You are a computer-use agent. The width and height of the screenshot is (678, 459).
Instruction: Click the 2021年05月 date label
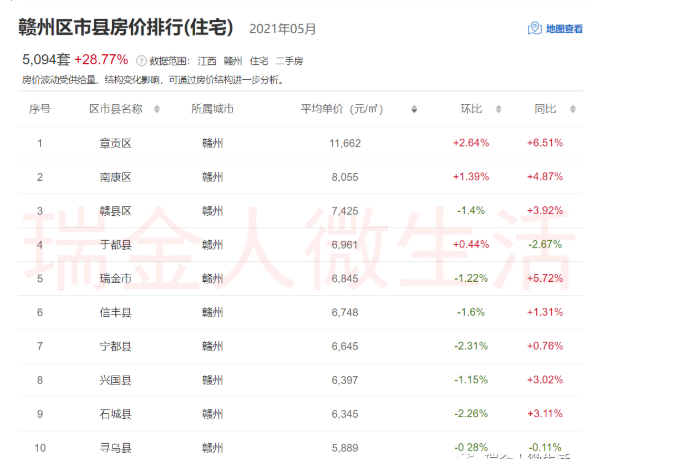click(x=283, y=29)
